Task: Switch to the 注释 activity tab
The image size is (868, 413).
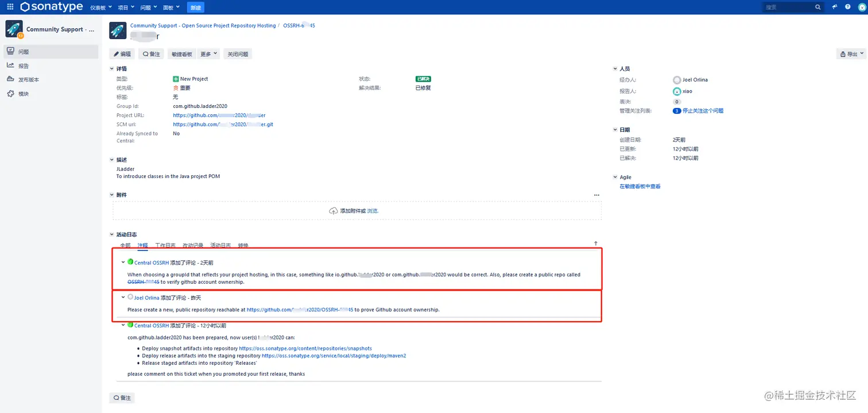Action: click(142, 245)
